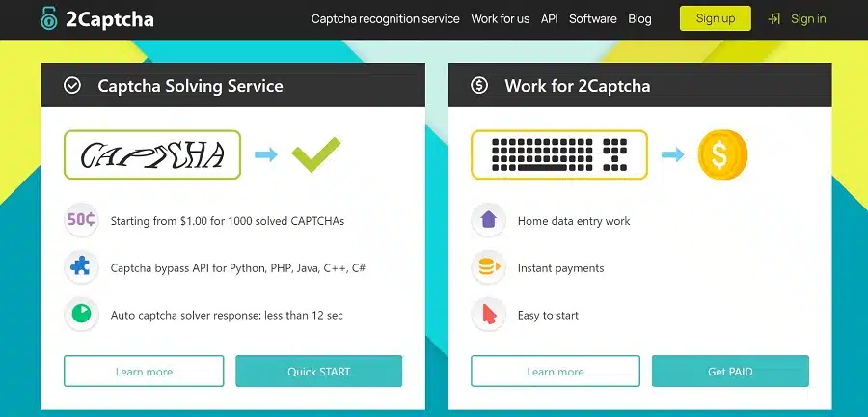The image size is (868, 417).
Task: Click the gold dollar coin image
Action: pyautogui.click(x=721, y=154)
